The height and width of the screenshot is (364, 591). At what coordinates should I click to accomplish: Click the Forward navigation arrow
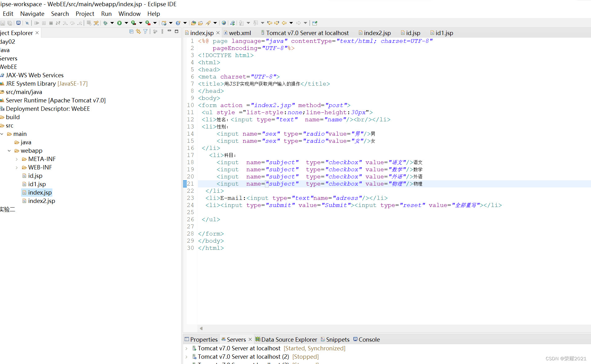click(298, 23)
